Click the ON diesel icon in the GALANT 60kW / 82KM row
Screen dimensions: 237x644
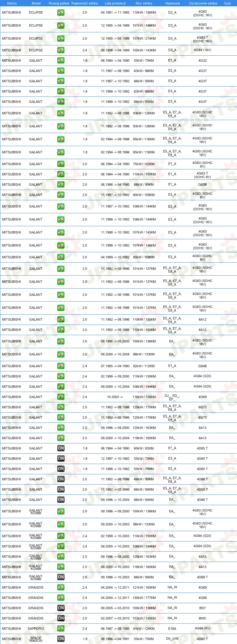[61, 448]
